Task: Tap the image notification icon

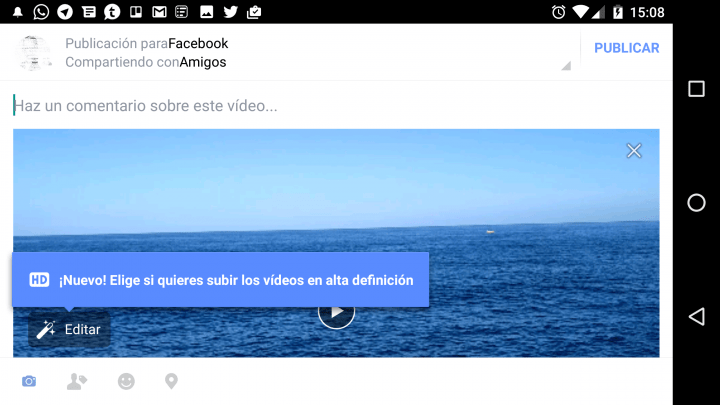Action: coord(207,12)
